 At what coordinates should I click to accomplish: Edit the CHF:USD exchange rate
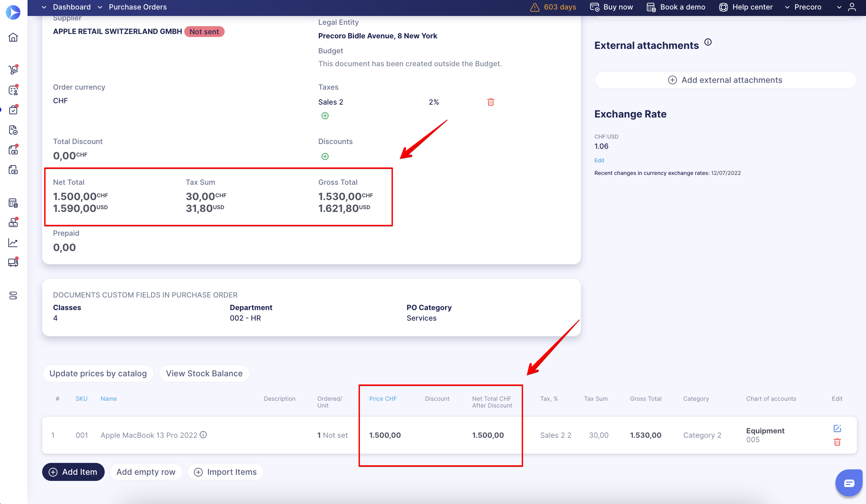[599, 160]
